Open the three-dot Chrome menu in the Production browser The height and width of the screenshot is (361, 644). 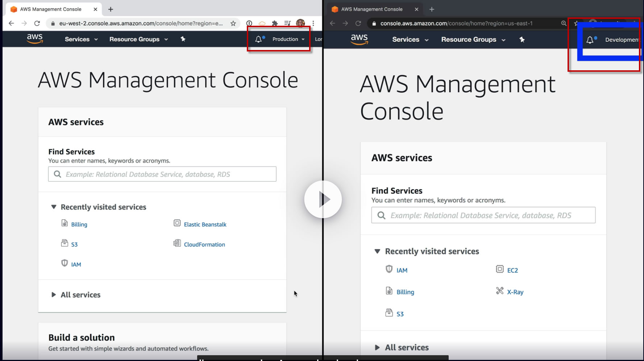tap(313, 23)
